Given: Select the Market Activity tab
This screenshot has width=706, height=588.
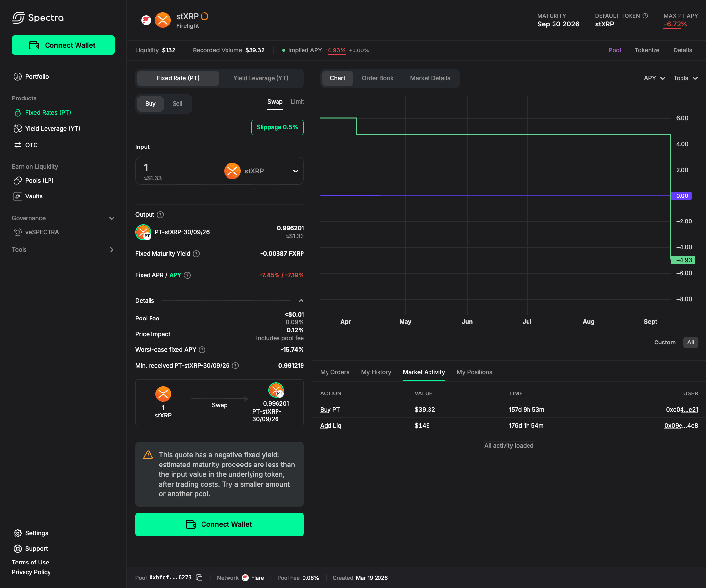Looking at the screenshot, I should 424,372.
